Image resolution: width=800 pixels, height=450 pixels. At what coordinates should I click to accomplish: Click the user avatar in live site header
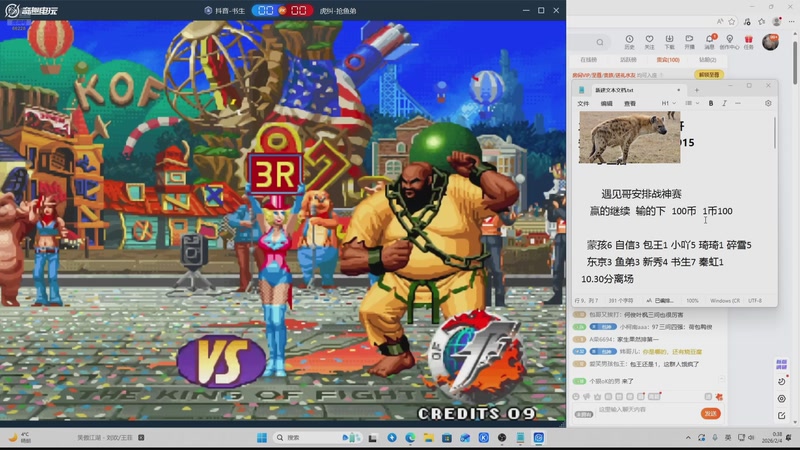[x=770, y=42]
